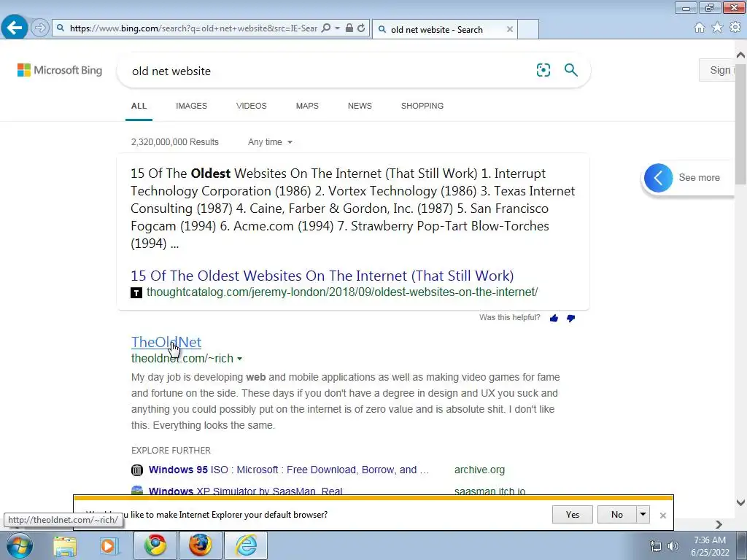Screen dimensions: 747x560
Task: Click No on the default browser prompt
Action: tap(617, 514)
